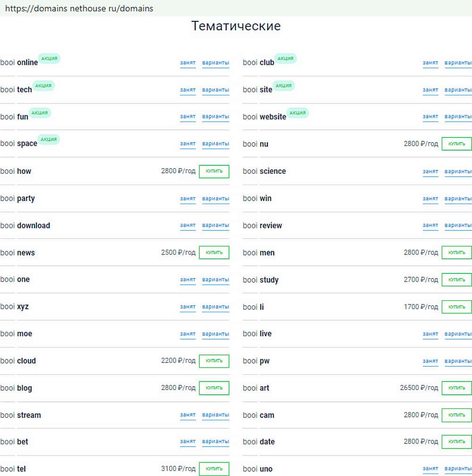Select the booi stream domain name
Viewport: 472px width, 476px height.
click(x=20, y=415)
